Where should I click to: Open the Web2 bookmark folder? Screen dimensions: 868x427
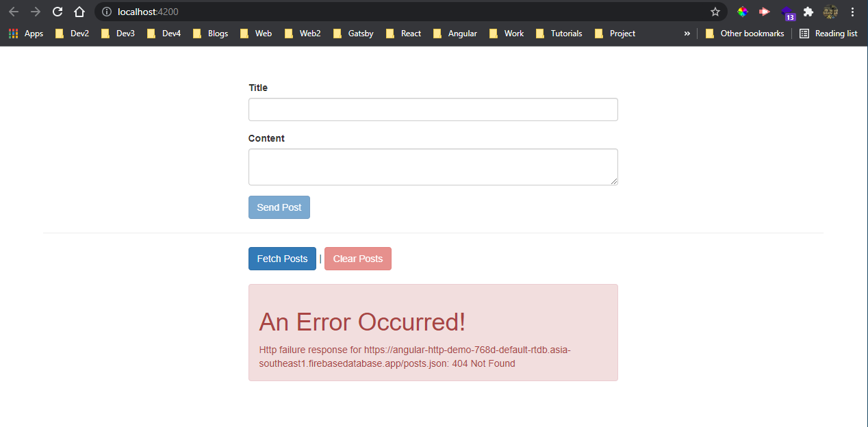pyautogui.click(x=302, y=33)
